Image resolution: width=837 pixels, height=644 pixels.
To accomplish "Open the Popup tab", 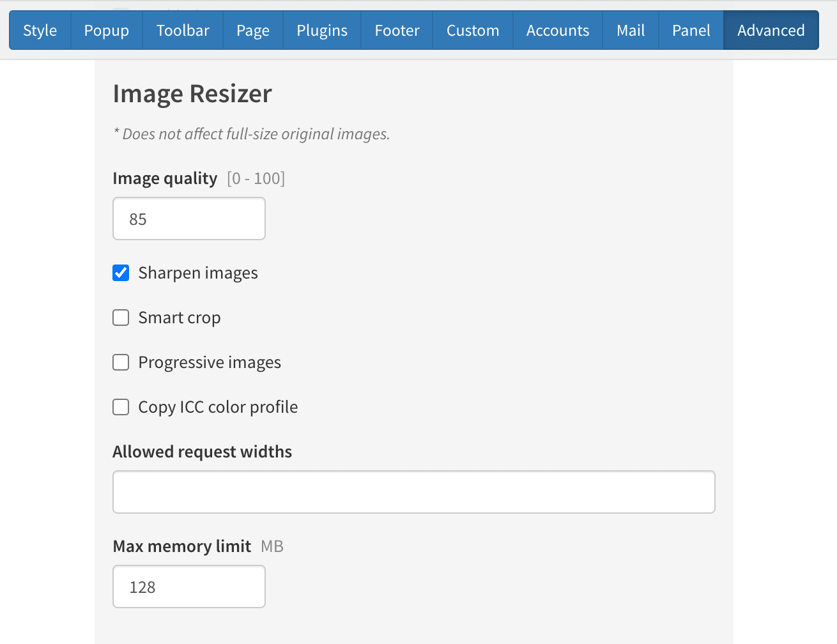I will [106, 30].
